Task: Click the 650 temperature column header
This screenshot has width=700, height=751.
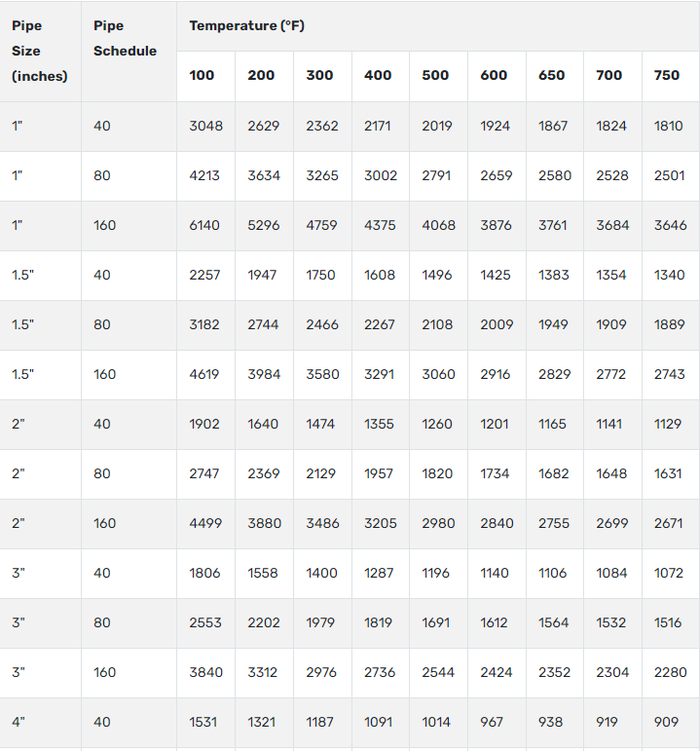Action: click(x=552, y=75)
